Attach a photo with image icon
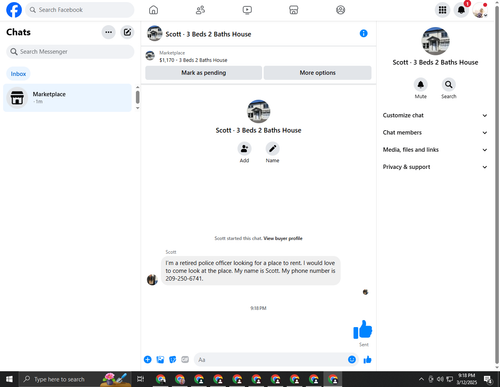Viewport: 500px width, 387px height. pos(160,360)
